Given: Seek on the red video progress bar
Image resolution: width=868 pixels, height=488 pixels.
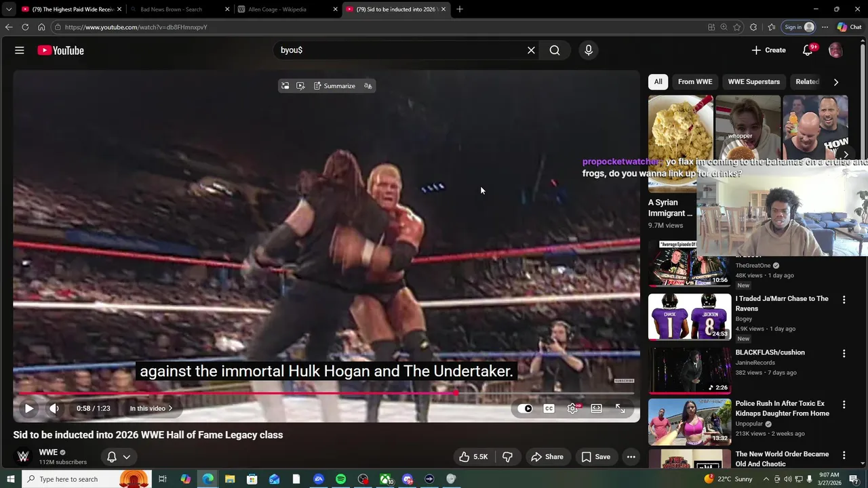Looking at the screenshot, I should [326, 393].
